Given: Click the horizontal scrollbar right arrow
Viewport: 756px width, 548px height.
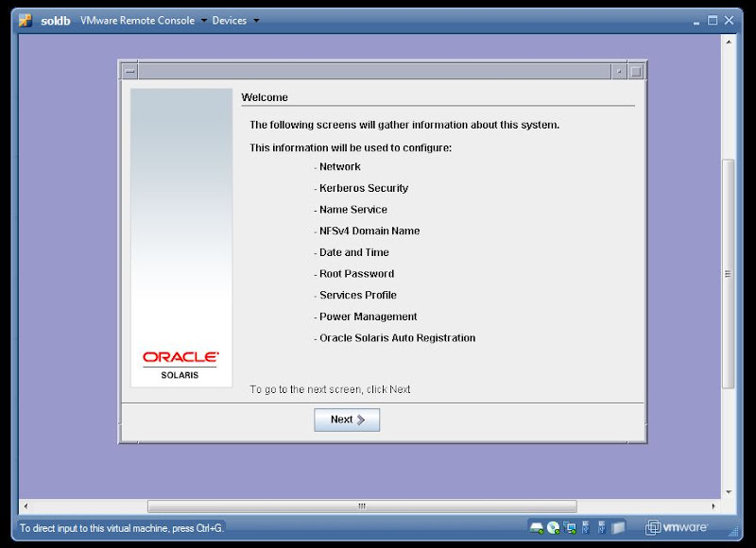Looking at the screenshot, I should [x=713, y=506].
